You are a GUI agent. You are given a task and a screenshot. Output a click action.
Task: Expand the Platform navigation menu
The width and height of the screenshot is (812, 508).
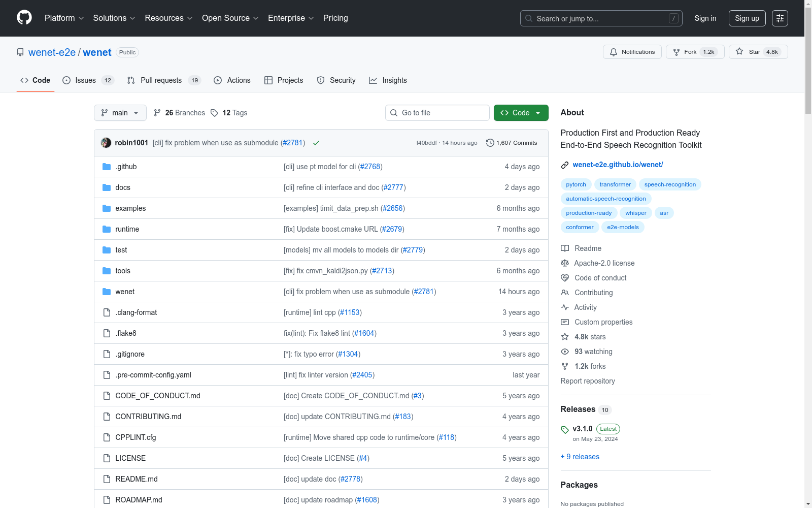[x=64, y=18]
